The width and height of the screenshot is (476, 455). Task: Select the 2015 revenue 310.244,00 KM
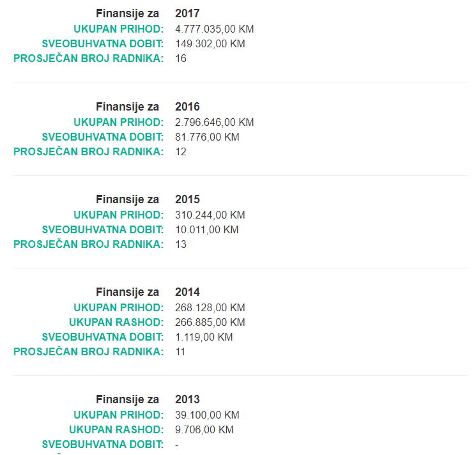tap(210, 215)
